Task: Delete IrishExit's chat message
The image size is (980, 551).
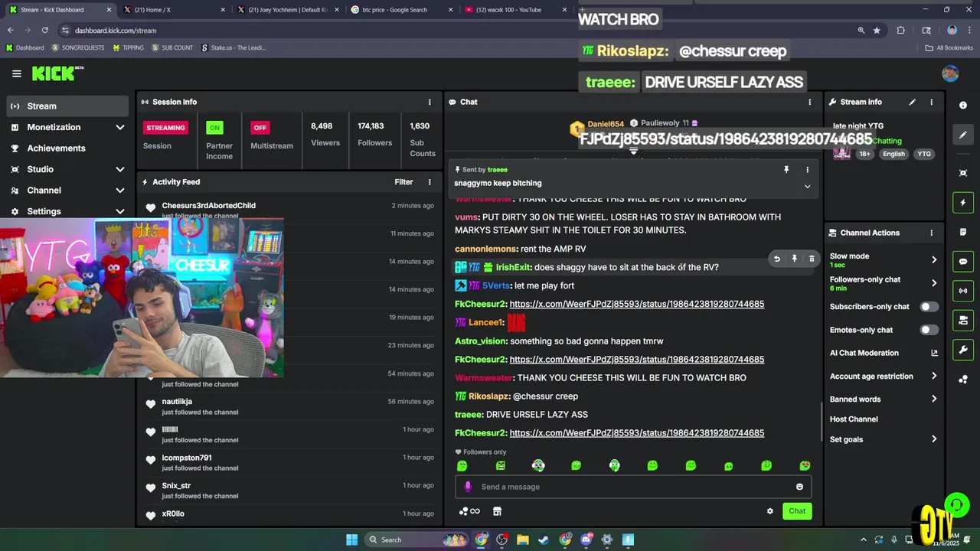Action: 812,259
